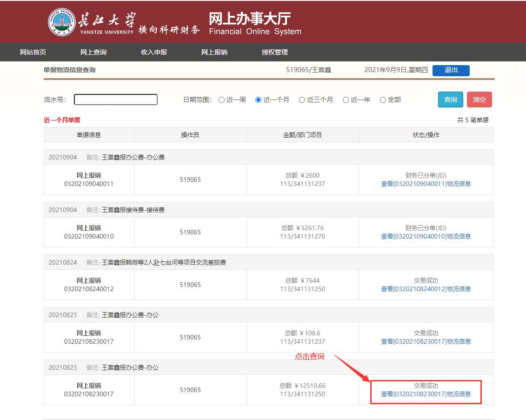This screenshot has height=420, width=526.
Task: Go to 收入申报 in navigation bar
Action: [x=154, y=52]
